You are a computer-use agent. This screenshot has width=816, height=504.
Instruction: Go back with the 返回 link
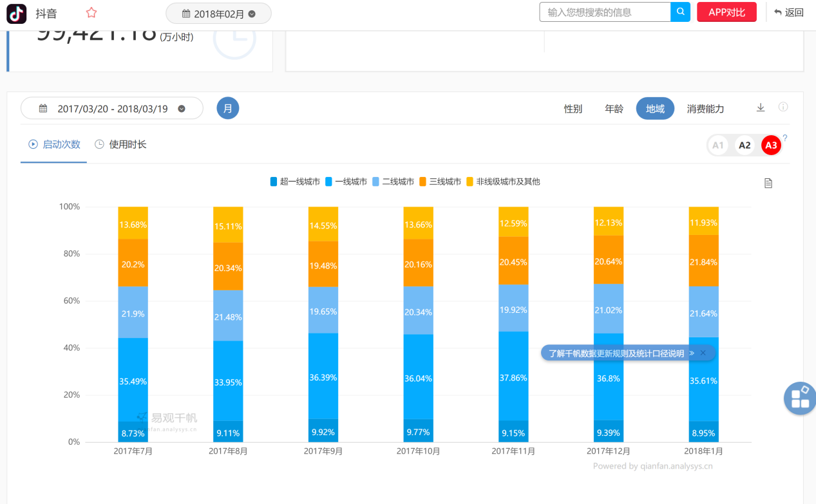[789, 12]
